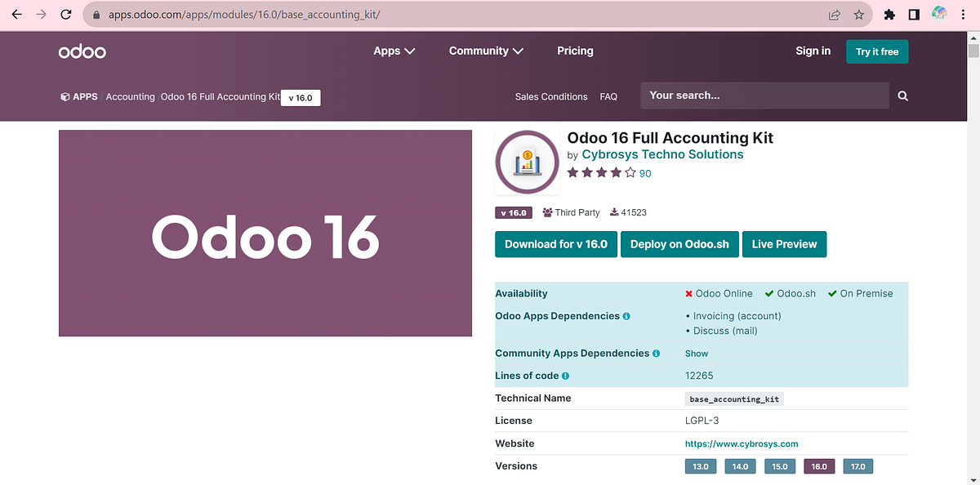Open the search using the magnifier icon
The width and height of the screenshot is (980, 485).
click(x=902, y=96)
